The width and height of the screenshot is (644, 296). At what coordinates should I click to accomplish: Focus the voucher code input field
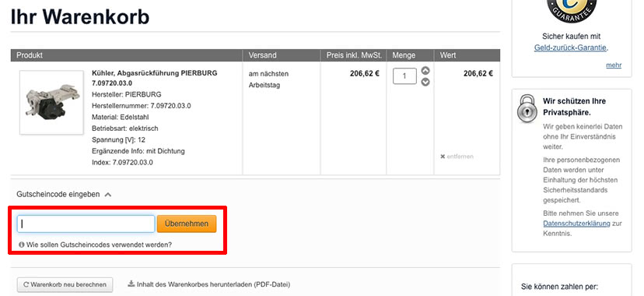point(86,224)
